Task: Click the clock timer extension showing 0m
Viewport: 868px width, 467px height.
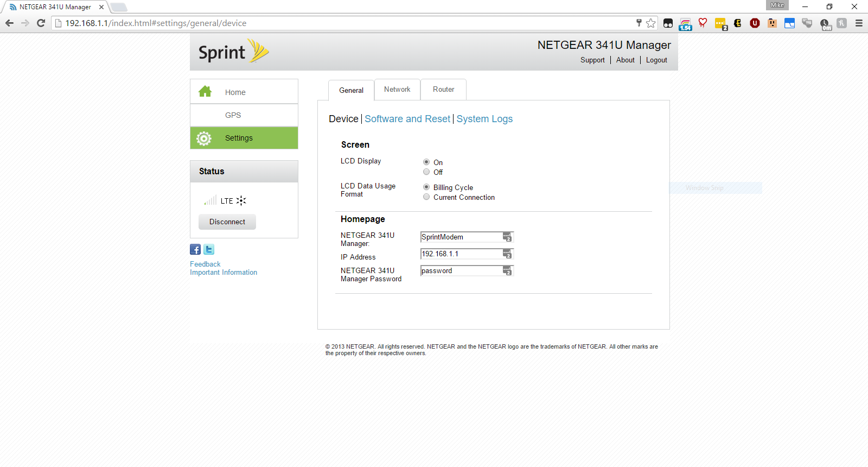Action: coord(825,24)
